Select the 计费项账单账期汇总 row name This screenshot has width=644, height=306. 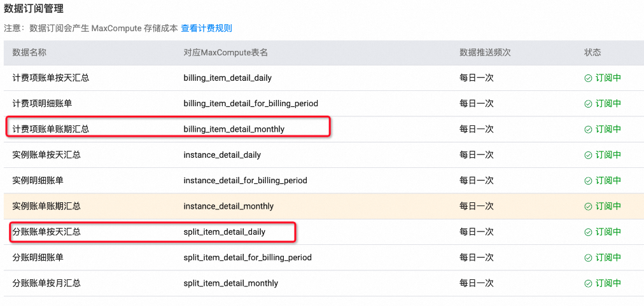coord(51,129)
